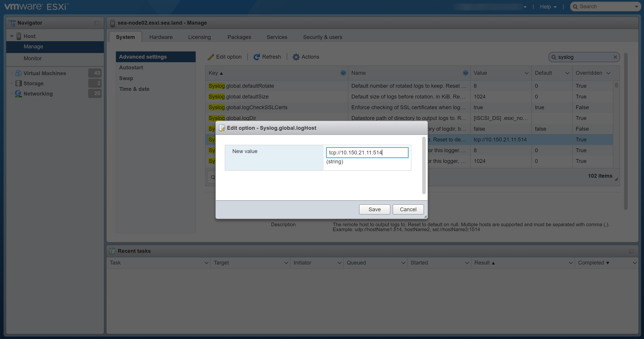Switch to the Services tab
This screenshot has width=644, height=339.
click(x=277, y=37)
